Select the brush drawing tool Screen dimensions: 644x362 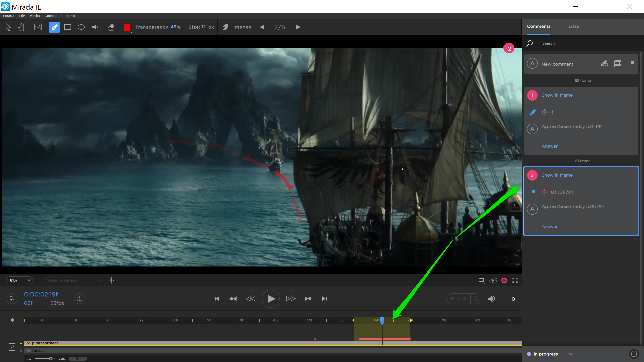point(54,27)
